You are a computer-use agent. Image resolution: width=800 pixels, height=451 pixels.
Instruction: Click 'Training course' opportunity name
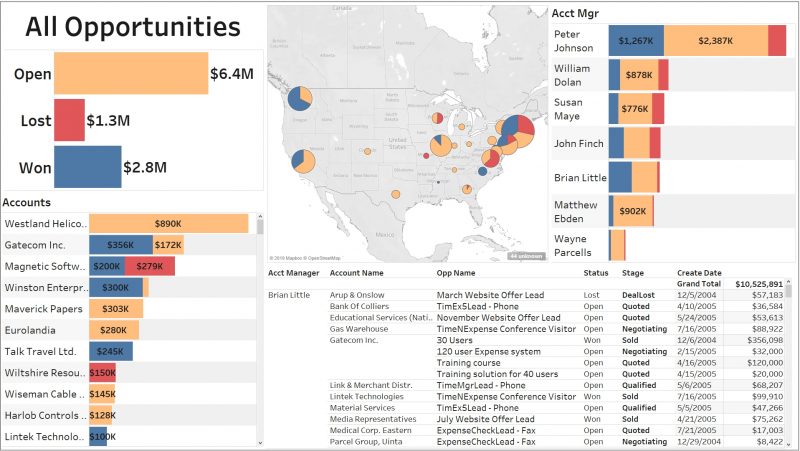tap(468, 363)
